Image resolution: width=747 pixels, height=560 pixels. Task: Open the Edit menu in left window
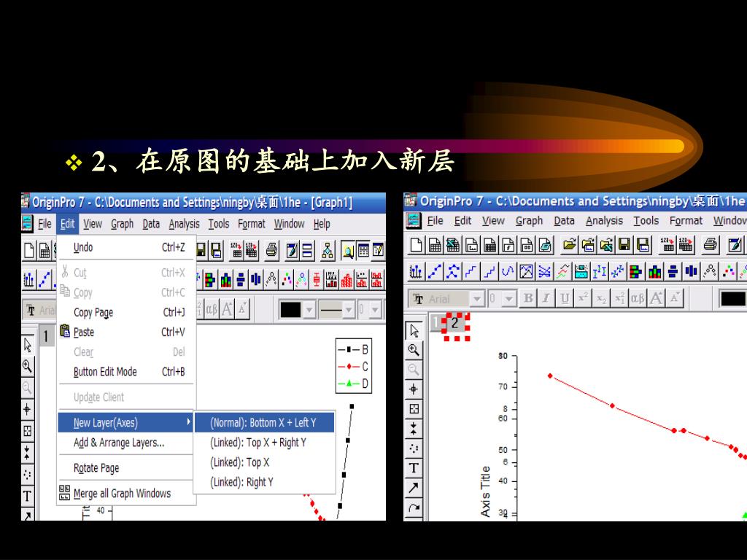[67, 224]
